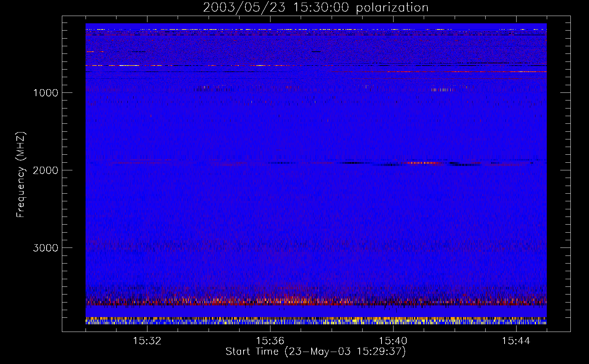Click the "15:36" time tick label
This screenshot has height=364, width=589.
coord(270,341)
